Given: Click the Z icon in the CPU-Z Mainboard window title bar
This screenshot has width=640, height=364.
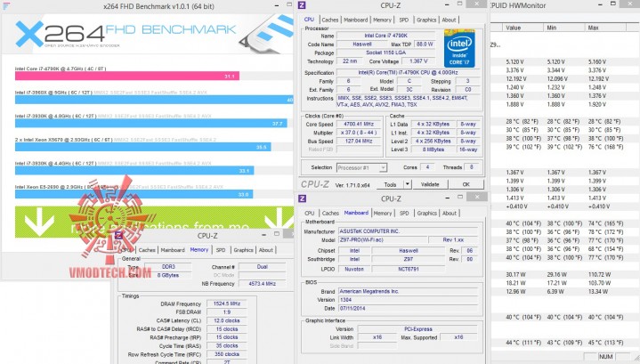Looking at the screenshot, I should tap(302, 198).
